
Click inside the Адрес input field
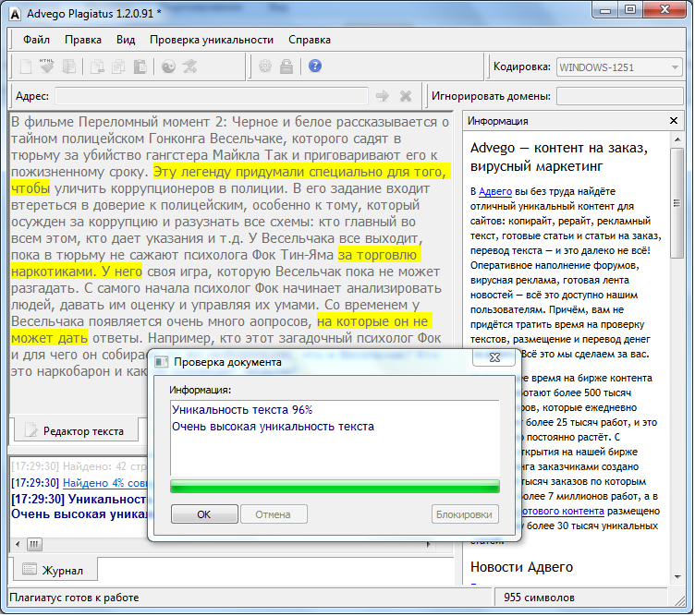(x=211, y=96)
